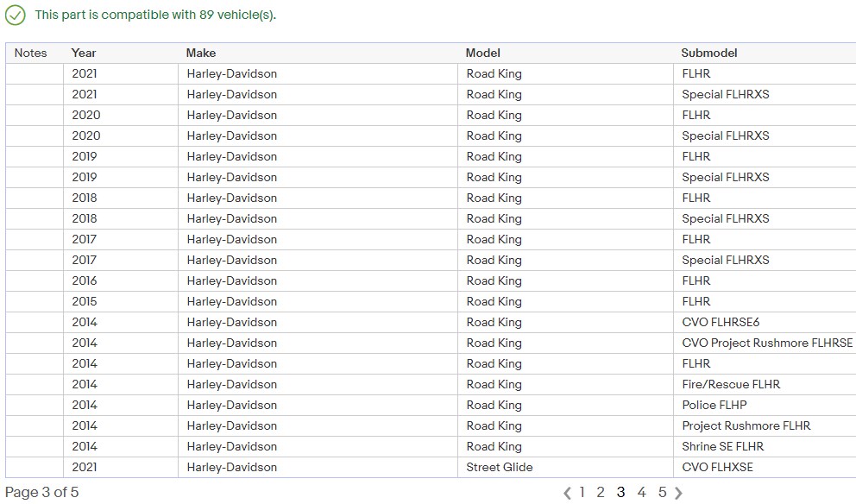Click the Make column header

[x=201, y=53]
